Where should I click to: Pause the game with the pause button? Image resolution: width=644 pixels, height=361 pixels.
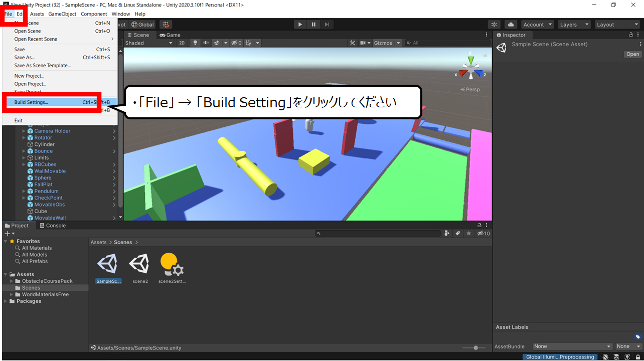(313, 24)
